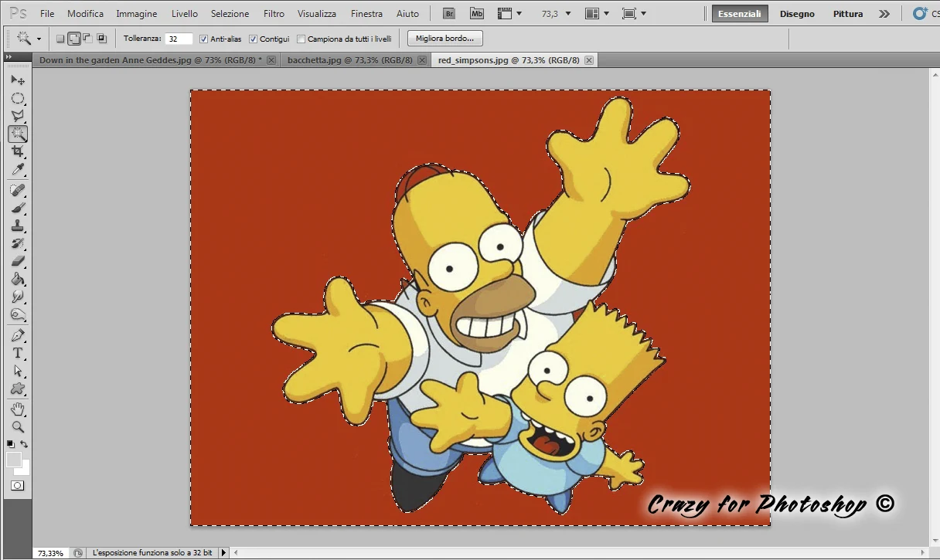Click the Migliora bordo... button
Image resolution: width=940 pixels, height=560 pixels.
(444, 39)
